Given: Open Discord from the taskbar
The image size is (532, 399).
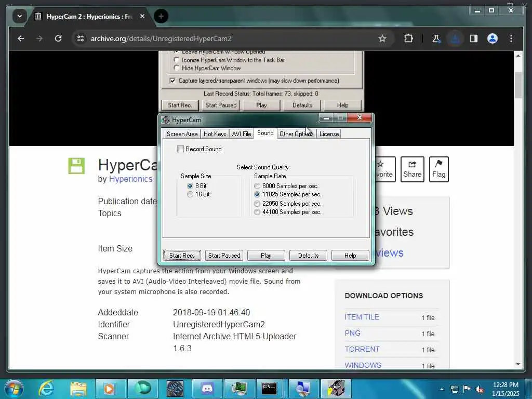Looking at the screenshot, I should tap(207, 389).
